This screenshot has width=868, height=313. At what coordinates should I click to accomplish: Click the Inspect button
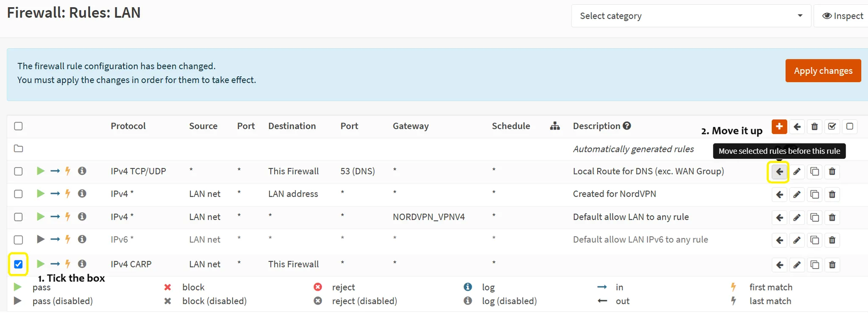[x=842, y=16]
